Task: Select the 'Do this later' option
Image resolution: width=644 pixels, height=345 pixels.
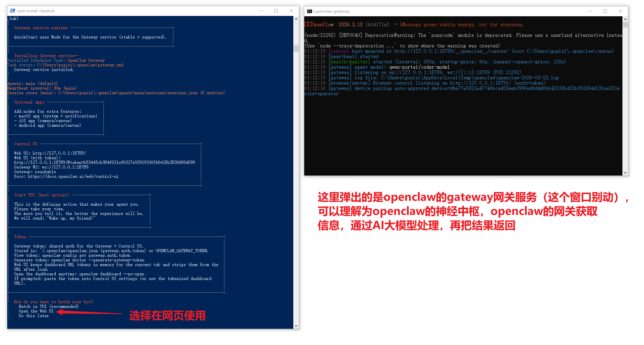Action: 34,316
